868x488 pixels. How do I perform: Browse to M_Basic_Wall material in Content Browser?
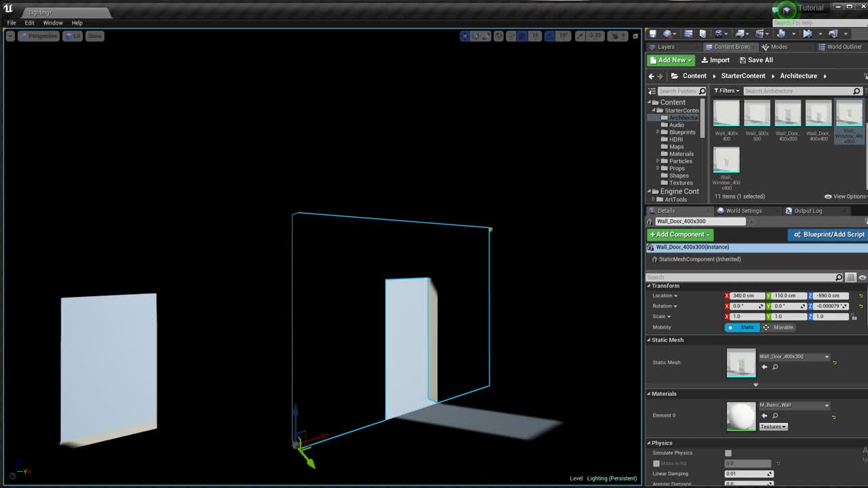click(775, 415)
